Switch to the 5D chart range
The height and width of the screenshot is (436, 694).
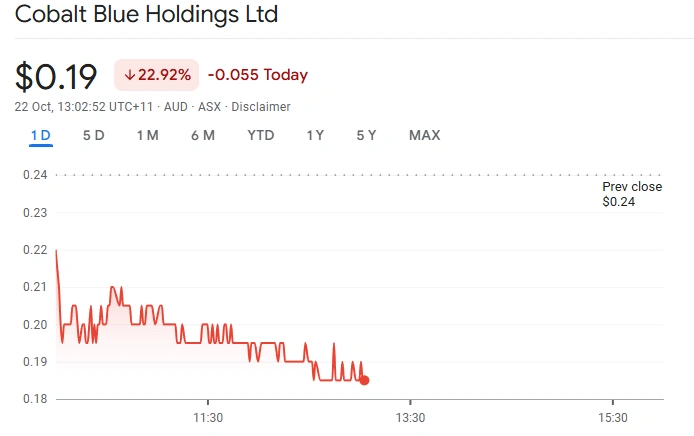93,135
